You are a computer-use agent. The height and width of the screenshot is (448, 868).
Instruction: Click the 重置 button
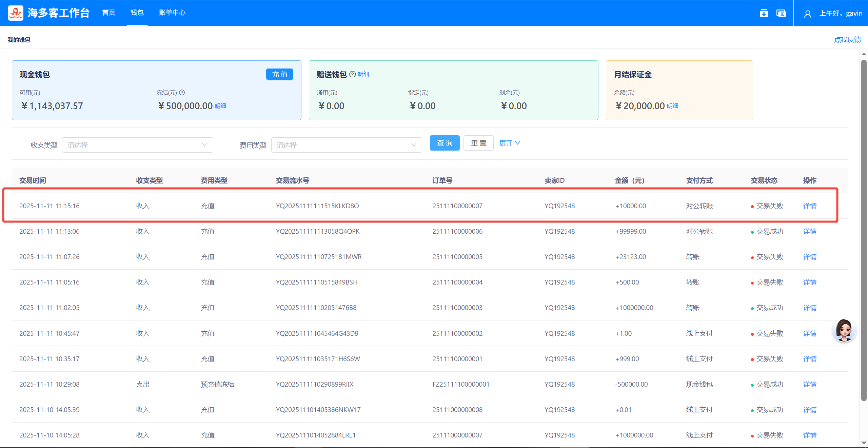coord(478,143)
